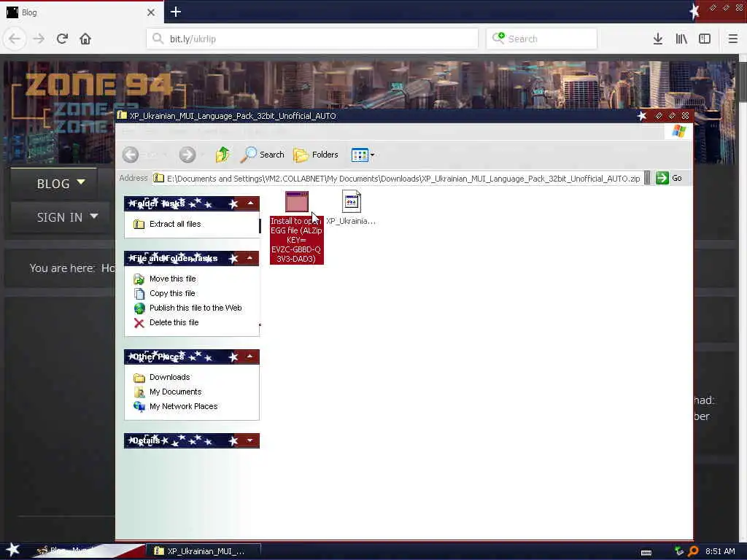Viewport: 747px width, 560px height.
Task: Click Explorer Back toolbar button
Action: [x=131, y=155]
